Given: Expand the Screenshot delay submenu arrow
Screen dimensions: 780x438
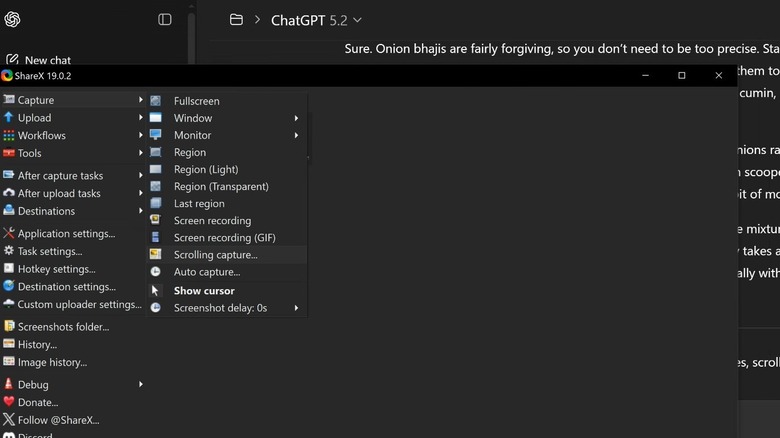Looking at the screenshot, I should 296,308.
